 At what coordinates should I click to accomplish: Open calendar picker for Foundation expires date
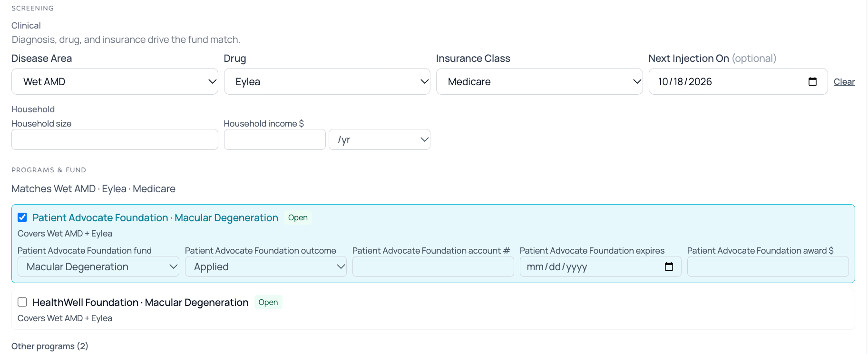click(x=669, y=266)
